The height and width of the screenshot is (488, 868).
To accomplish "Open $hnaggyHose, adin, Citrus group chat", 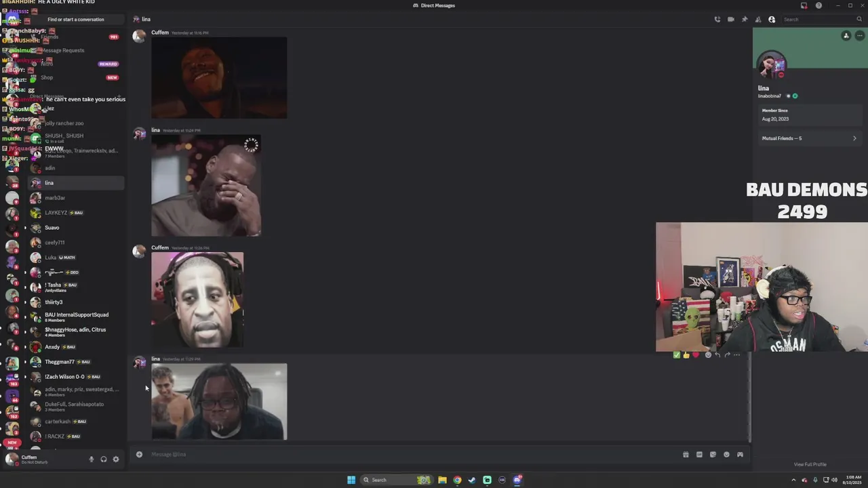I will pyautogui.click(x=76, y=332).
